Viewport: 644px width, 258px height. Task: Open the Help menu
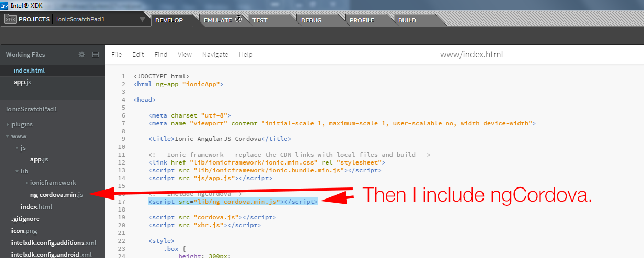pos(246,54)
